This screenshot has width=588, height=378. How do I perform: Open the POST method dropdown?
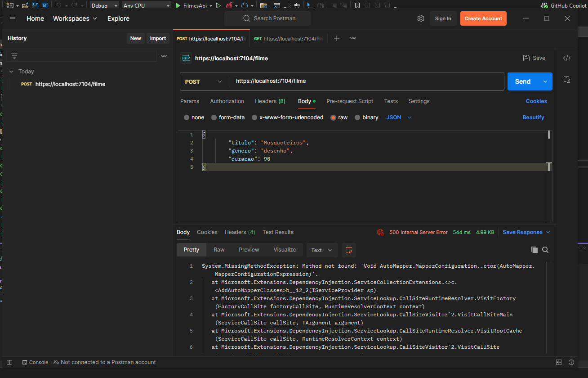point(204,81)
